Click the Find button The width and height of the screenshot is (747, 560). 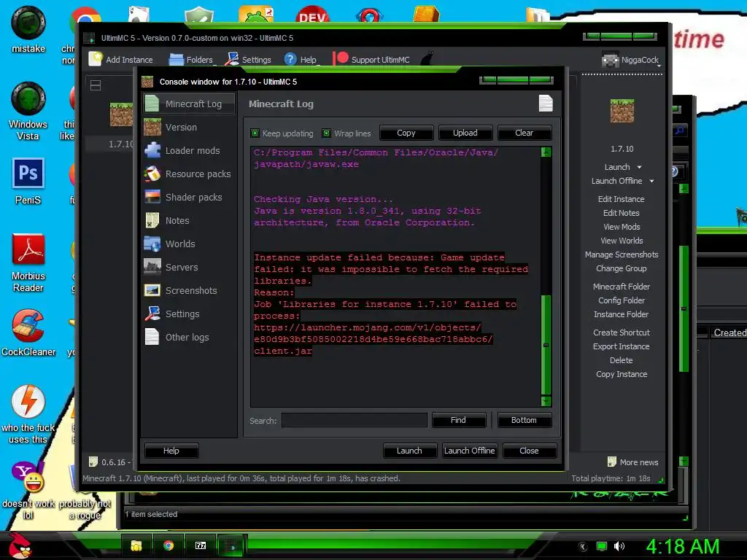pyautogui.click(x=458, y=420)
